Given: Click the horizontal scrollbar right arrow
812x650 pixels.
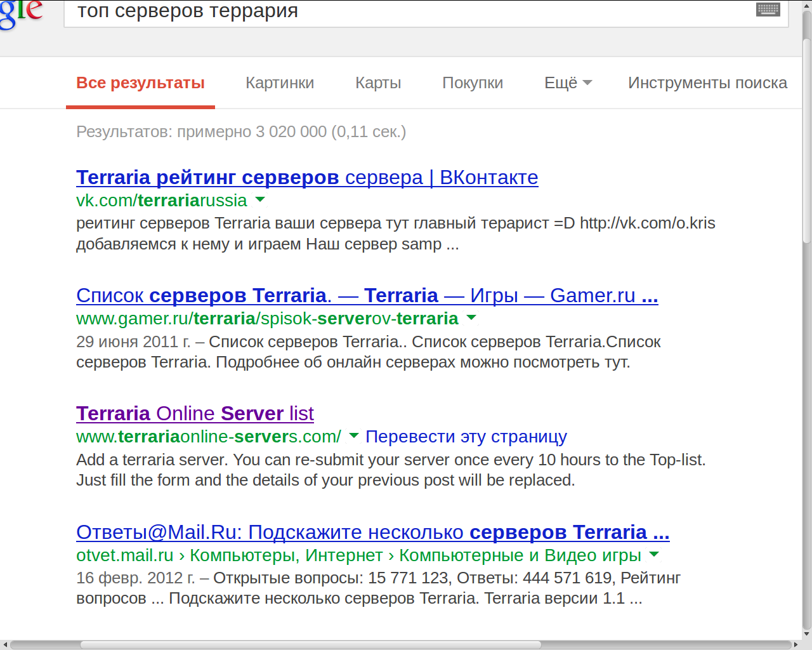Looking at the screenshot, I should [x=796, y=645].
